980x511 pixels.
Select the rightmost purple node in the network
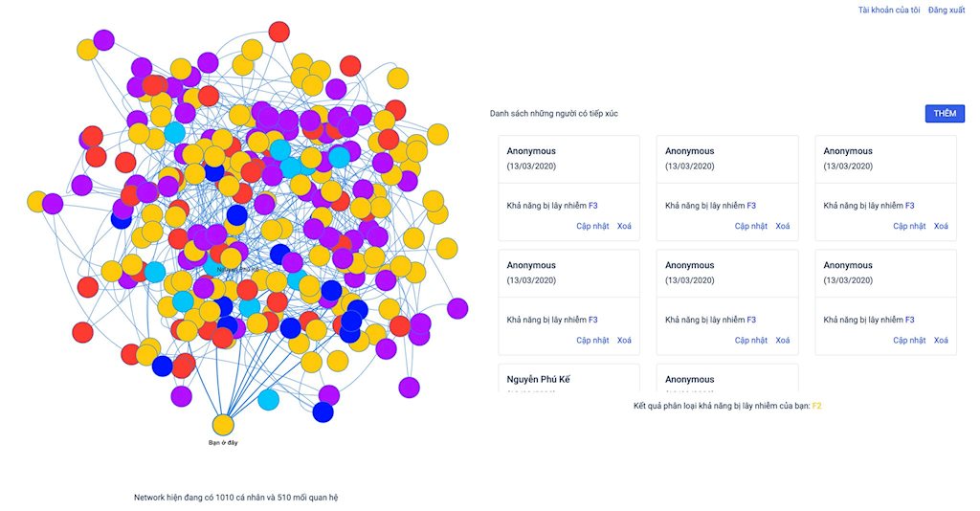pos(457,308)
